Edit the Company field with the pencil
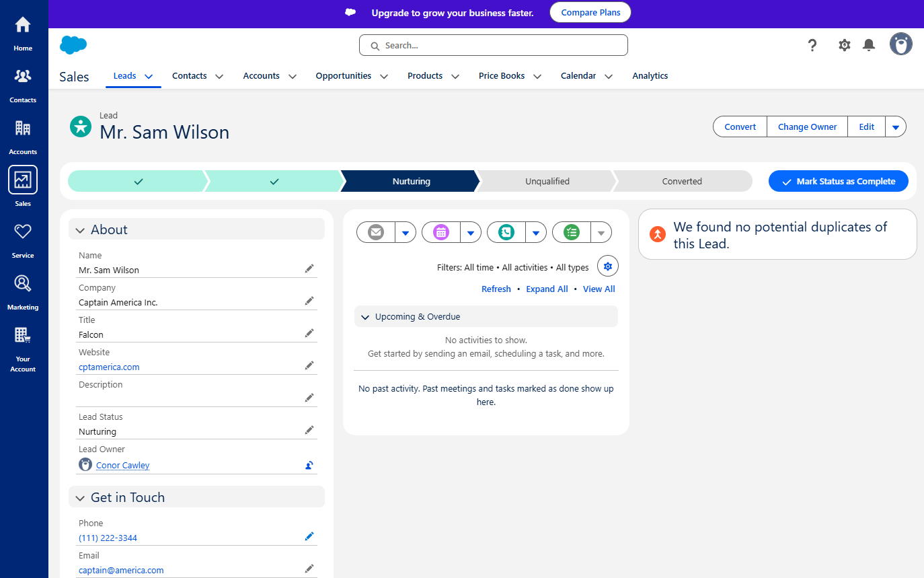This screenshot has width=924, height=578. tap(309, 301)
